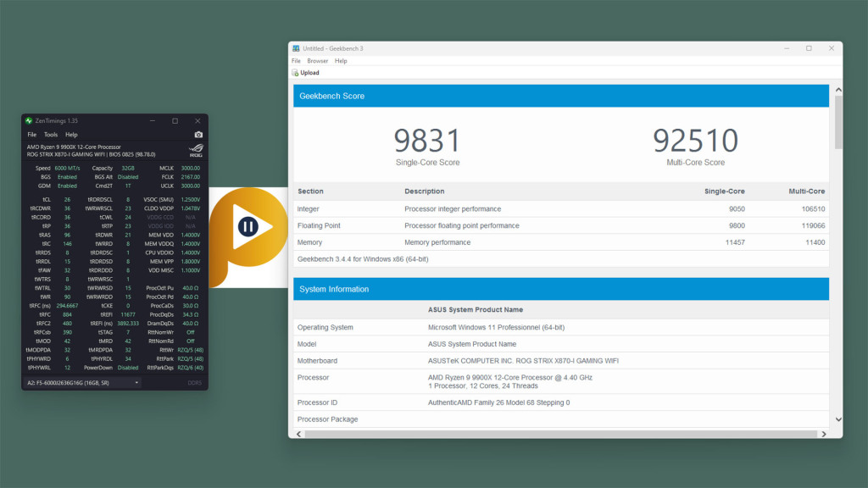
Task: Click the Processor Package row label
Action: tap(327, 419)
